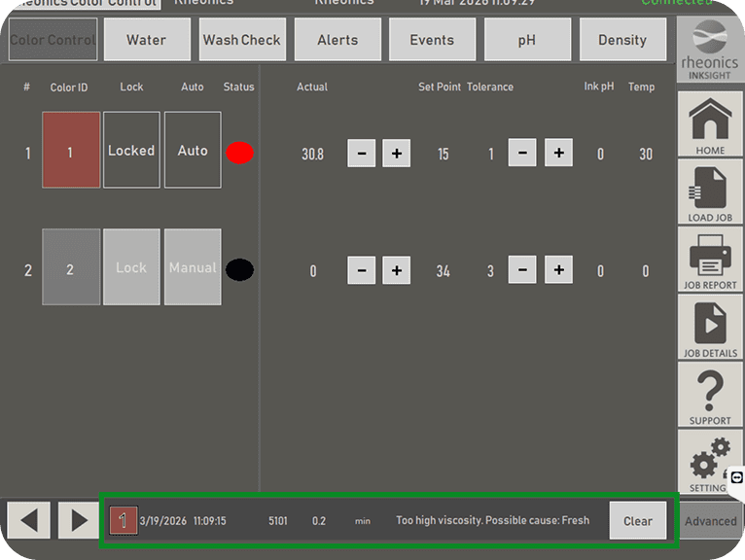Click the previous arrow in bottom bar
Screen dimensions: 745x560
tap(29, 520)
